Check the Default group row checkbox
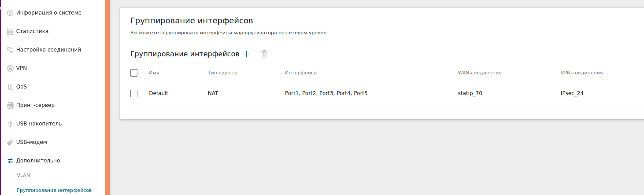The image size is (644, 195). click(x=134, y=93)
